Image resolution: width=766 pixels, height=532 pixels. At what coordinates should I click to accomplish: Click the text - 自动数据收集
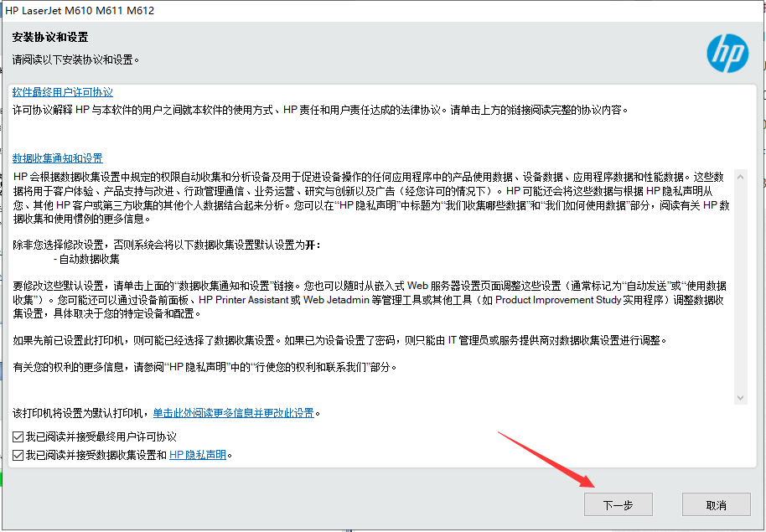[86, 259]
